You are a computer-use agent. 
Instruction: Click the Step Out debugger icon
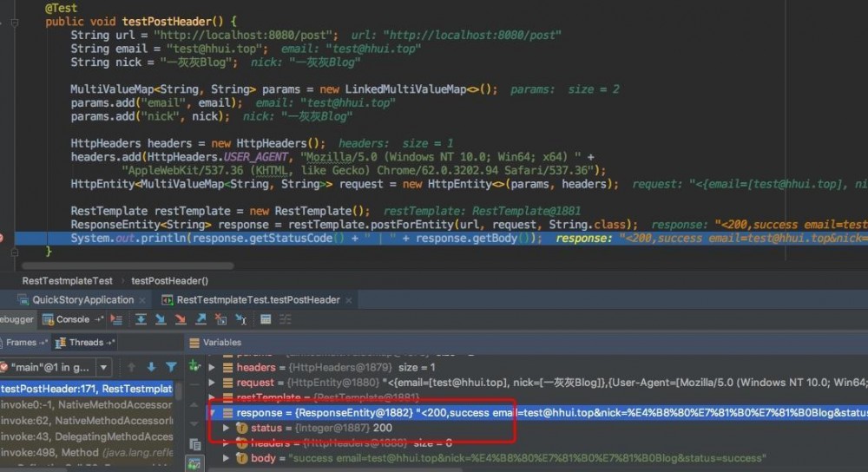tap(201, 319)
